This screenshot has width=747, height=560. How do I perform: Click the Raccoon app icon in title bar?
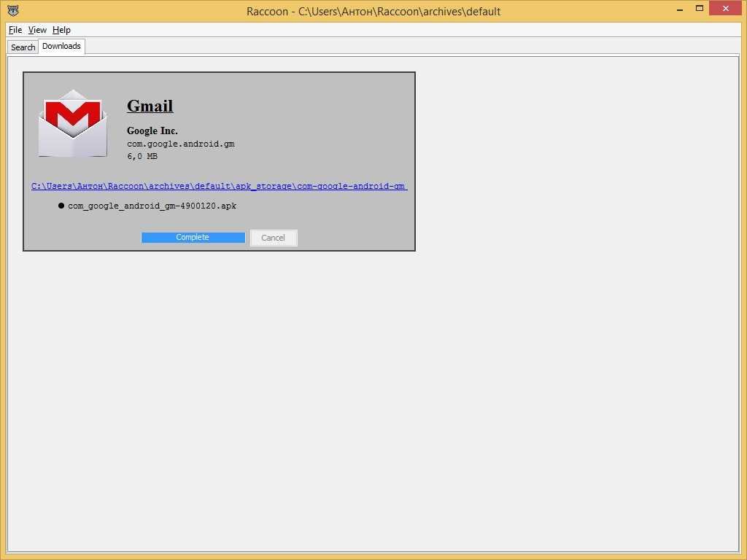[x=12, y=11]
